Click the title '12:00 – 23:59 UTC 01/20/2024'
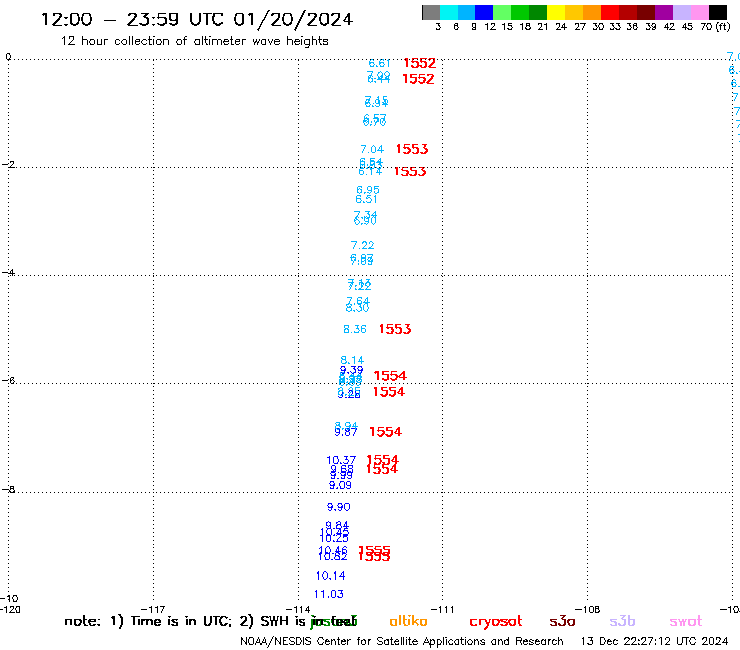740x650 pixels. tap(197, 20)
